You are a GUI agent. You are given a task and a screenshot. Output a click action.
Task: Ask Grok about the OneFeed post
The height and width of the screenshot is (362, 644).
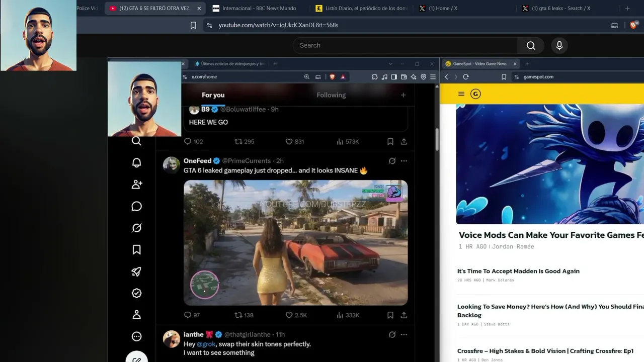tap(392, 161)
